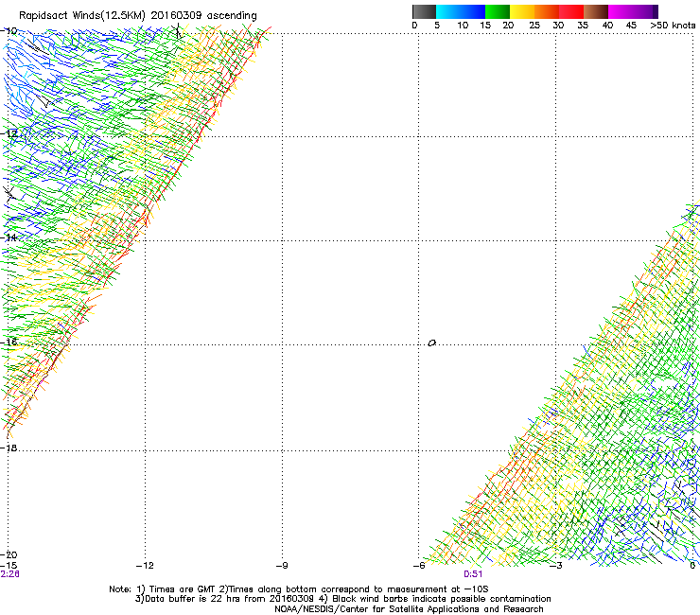Select the blue 5-15 knots legend swatch
The height and width of the screenshot is (615, 700).
click(x=461, y=11)
